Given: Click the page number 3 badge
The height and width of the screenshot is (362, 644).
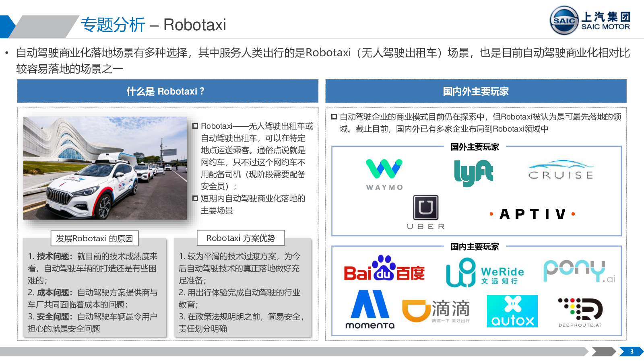Looking at the screenshot, I should 632,352.
